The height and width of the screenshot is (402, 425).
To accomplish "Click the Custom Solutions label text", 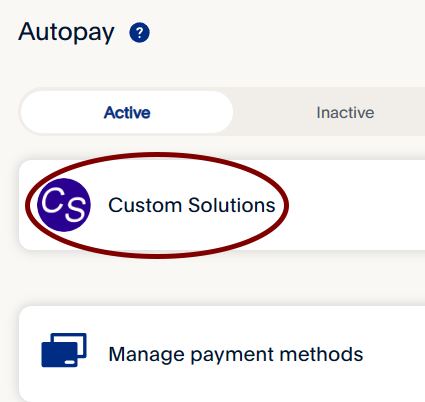I will 192,205.
